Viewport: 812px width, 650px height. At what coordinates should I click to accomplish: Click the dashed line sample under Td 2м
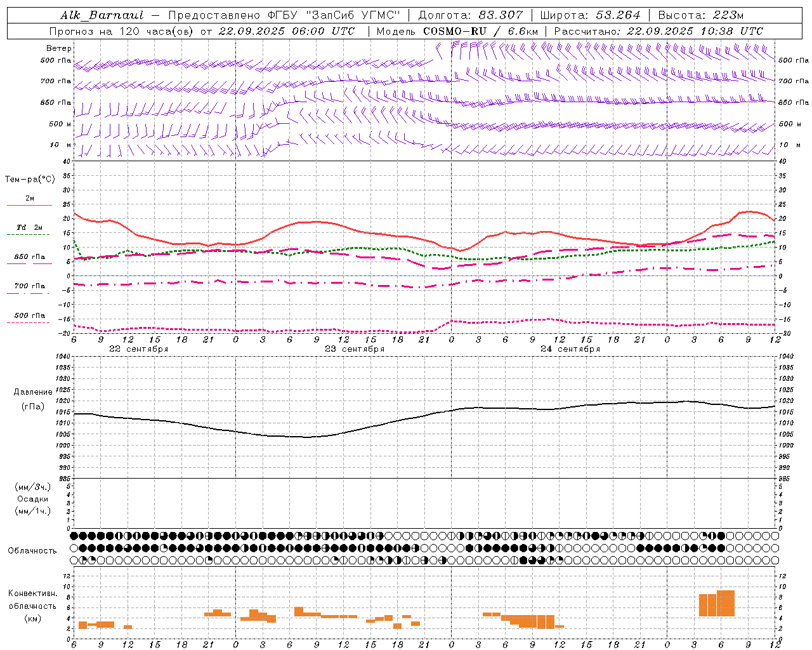click(x=28, y=235)
